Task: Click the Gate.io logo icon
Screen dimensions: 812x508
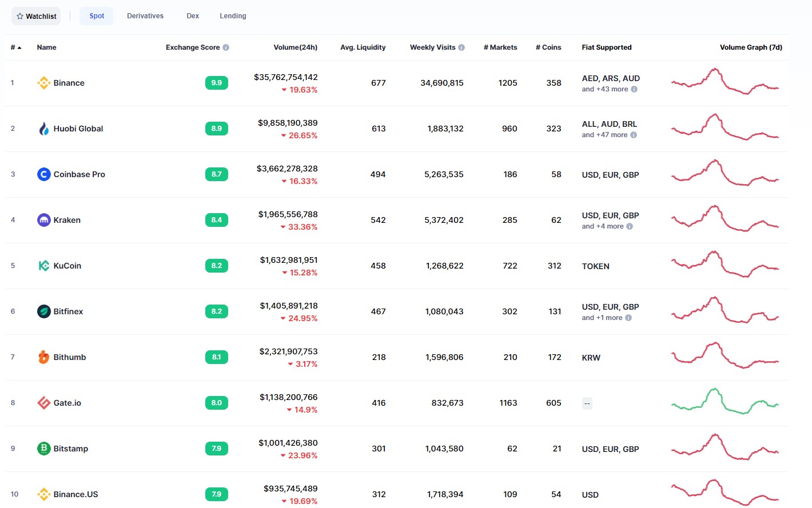Action: pyautogui.click(x=44, y=403)
